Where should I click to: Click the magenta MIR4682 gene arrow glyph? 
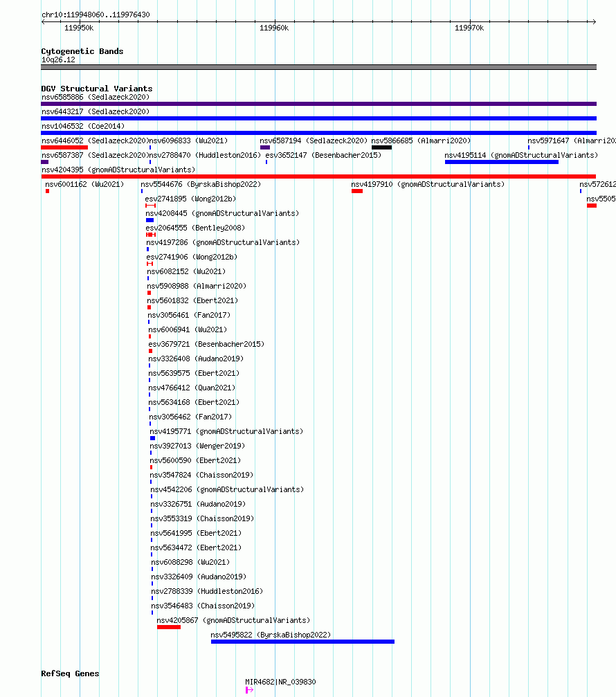tap(249, 690)
